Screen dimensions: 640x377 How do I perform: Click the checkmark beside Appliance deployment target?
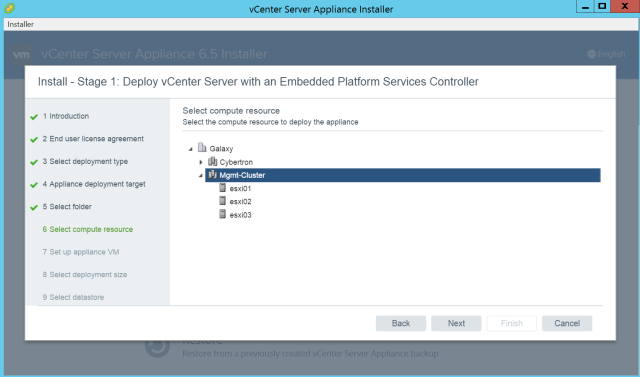tap(34, 185)
